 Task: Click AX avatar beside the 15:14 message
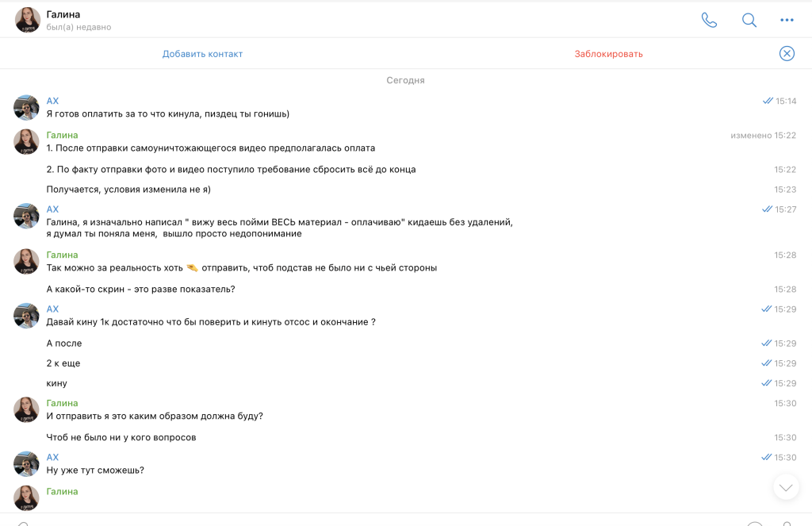27,107
